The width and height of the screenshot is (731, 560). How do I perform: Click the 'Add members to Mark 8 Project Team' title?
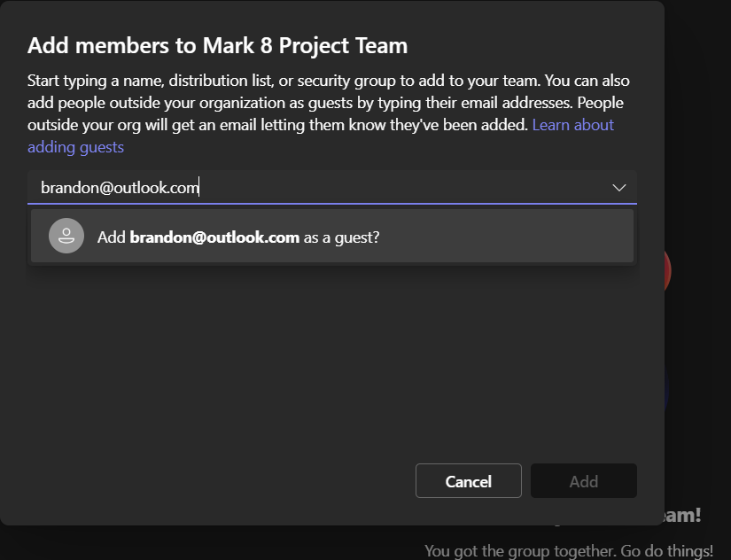(217, 46)
